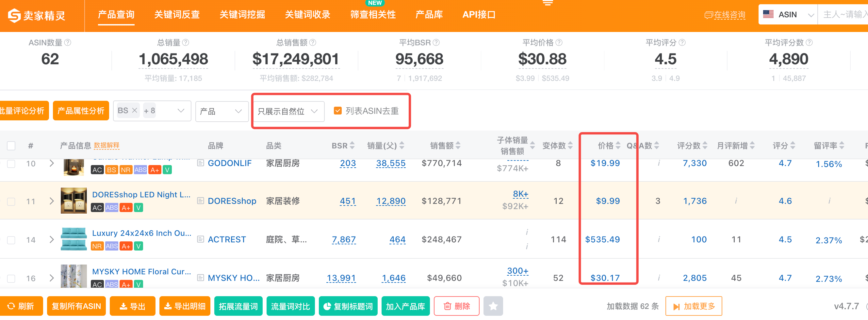Remove the BS filter tag
868x320 pixels.
tap(135, 110)
